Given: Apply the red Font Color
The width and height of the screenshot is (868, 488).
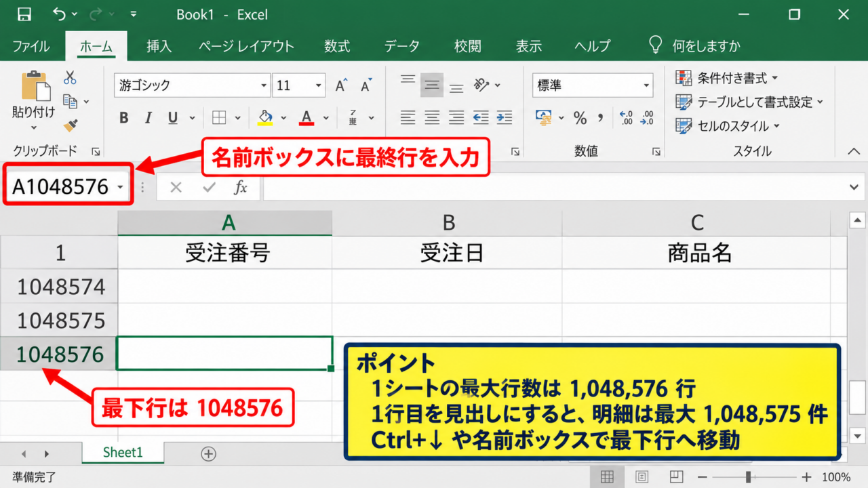Looking at the screenshot, I should pyautogui.click(x=307, y=118).
